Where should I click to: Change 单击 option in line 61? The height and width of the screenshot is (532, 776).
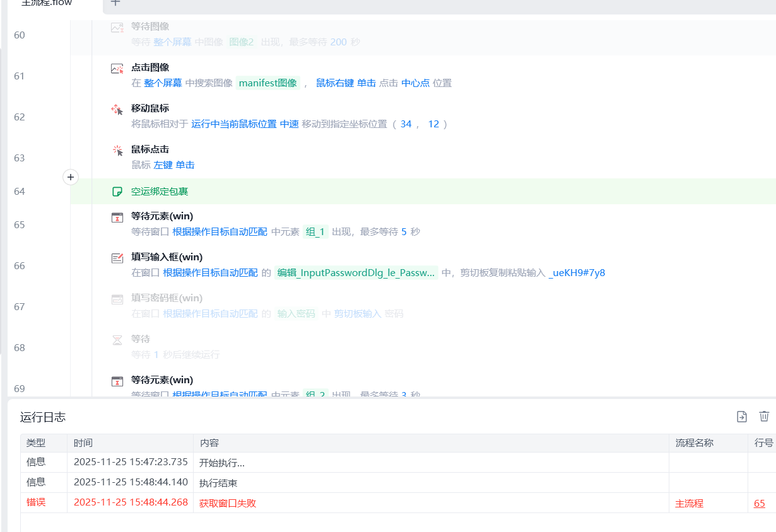pyautogui.click(x=367, y=83)
